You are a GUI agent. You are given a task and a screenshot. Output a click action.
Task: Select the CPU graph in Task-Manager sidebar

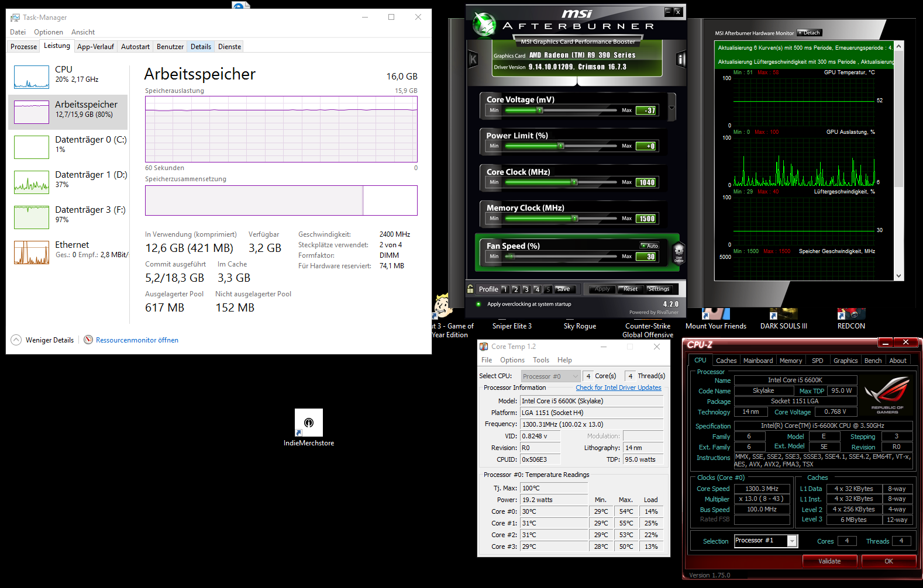pos(32,77)
